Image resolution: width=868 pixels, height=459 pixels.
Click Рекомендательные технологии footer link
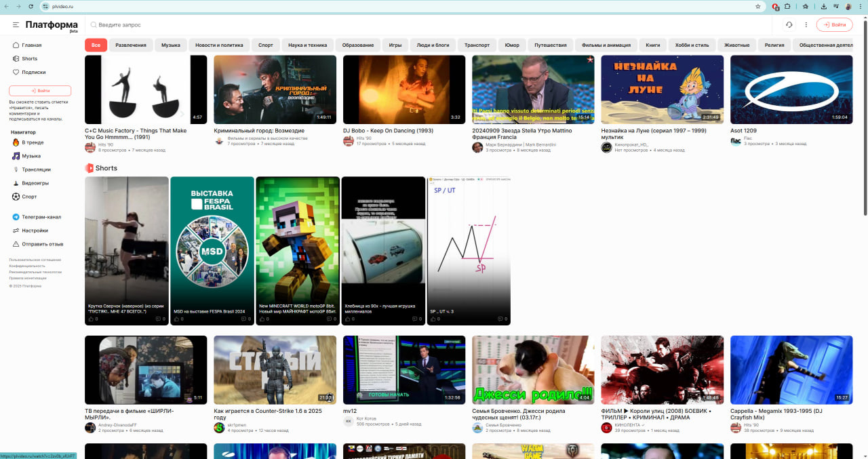point(35,272)
